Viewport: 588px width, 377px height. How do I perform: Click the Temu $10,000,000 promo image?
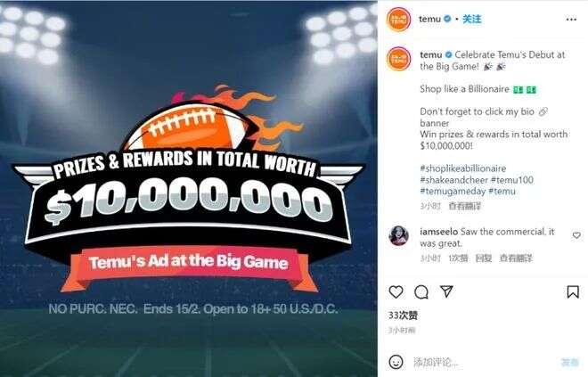tap(189, 188)
